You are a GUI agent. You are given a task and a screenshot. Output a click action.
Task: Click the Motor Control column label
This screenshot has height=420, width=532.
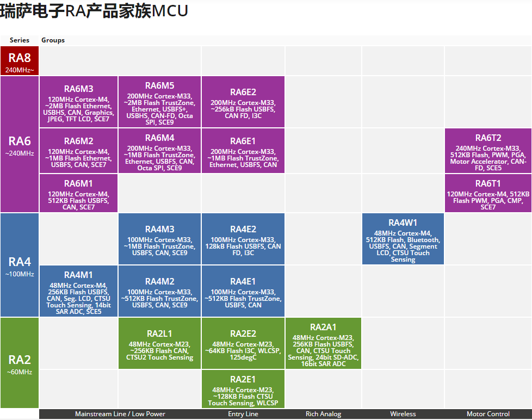(488, 414)
